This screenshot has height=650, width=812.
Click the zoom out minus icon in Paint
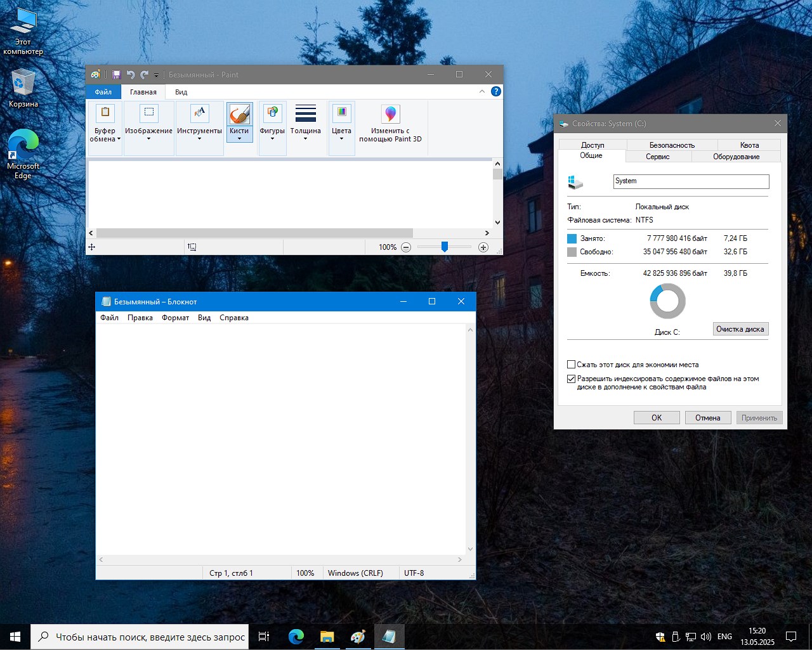coord(406,247)
